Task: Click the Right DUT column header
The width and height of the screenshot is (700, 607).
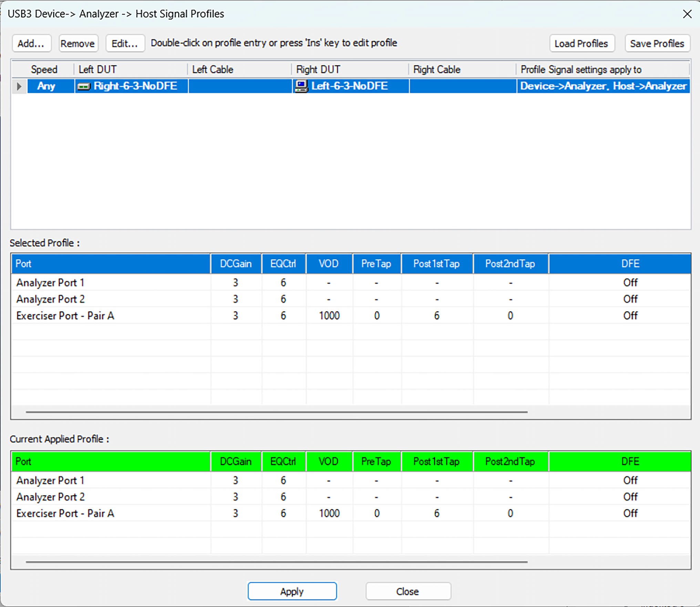Action: coord(351,70)
